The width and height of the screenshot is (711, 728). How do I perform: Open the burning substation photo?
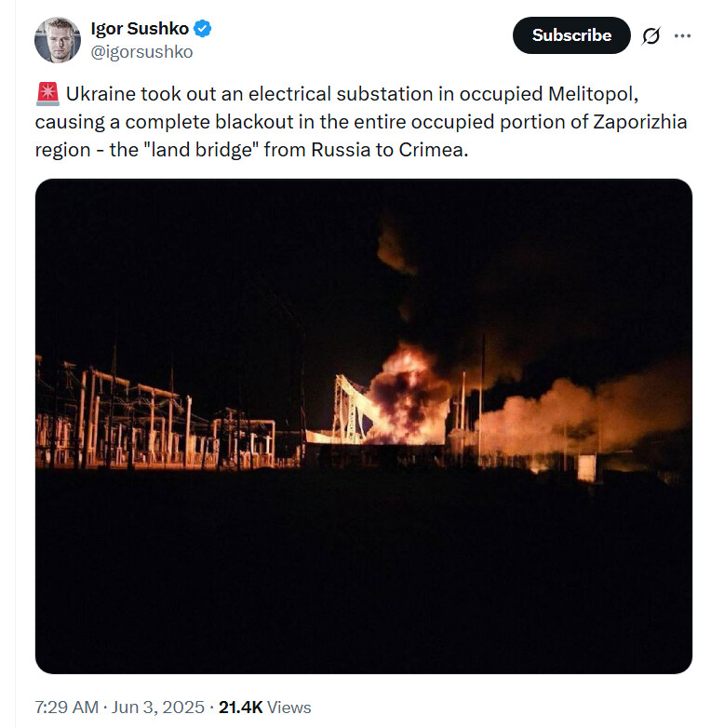click(x=363, y=425)
